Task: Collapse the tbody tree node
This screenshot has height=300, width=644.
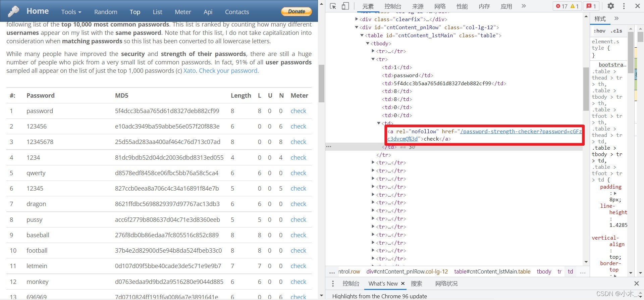Action: point(368,43)
